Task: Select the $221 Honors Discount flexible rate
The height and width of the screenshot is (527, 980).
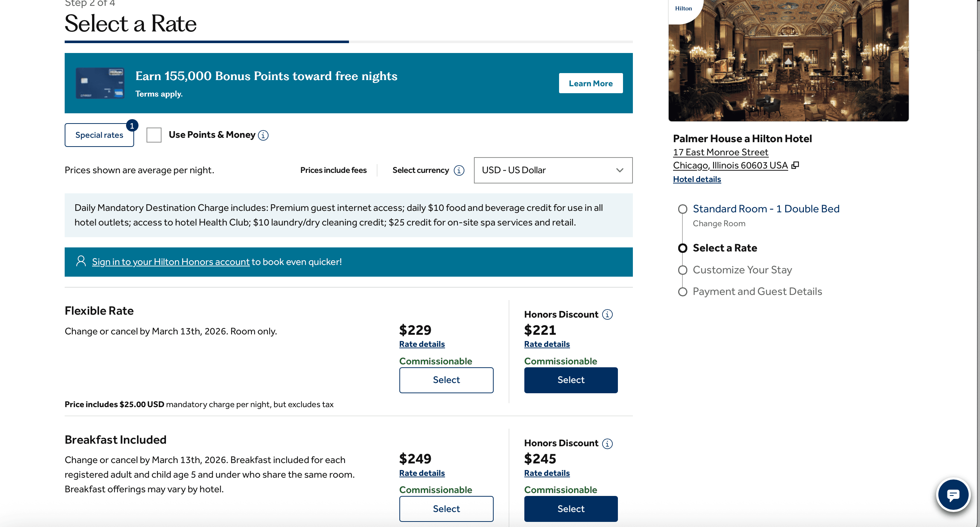Action: tap(571, 380)
